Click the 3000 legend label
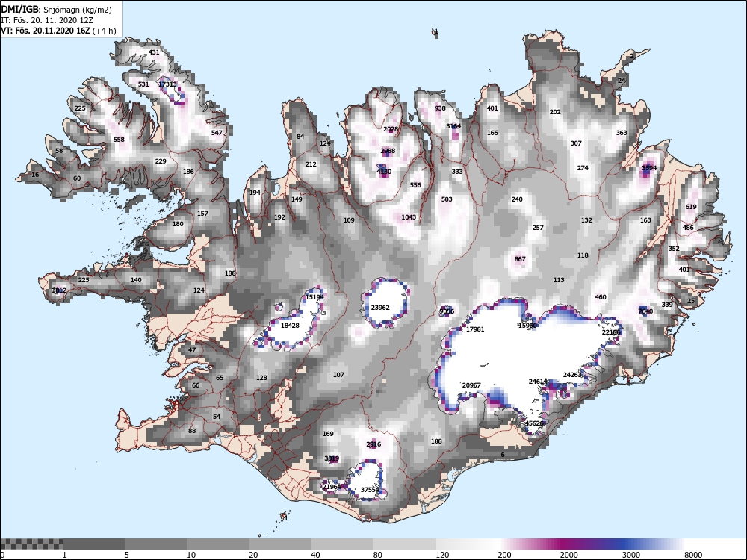Viewport: 747px width, 560px height. coord(631,555)
